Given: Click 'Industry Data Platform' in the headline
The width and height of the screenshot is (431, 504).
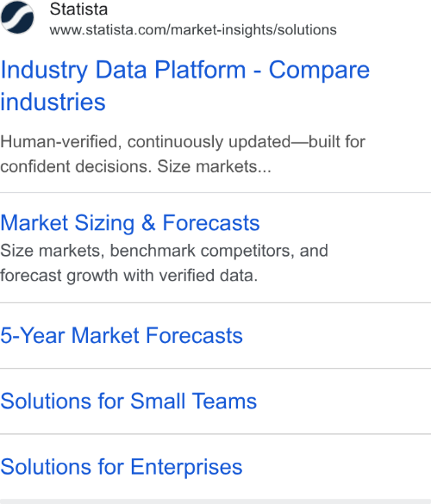Looking at the screenshot, I should point(123,70).
